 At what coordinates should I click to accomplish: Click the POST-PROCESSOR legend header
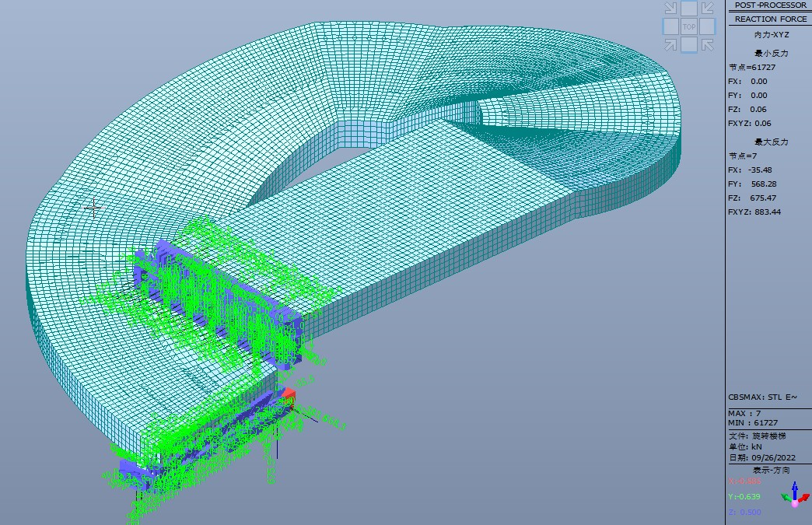pos(770,5)
